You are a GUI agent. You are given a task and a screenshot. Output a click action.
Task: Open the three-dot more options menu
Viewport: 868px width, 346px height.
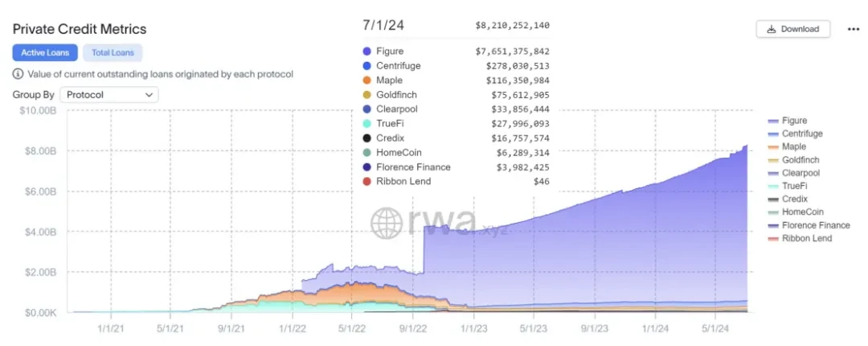[x=854, y=29]
